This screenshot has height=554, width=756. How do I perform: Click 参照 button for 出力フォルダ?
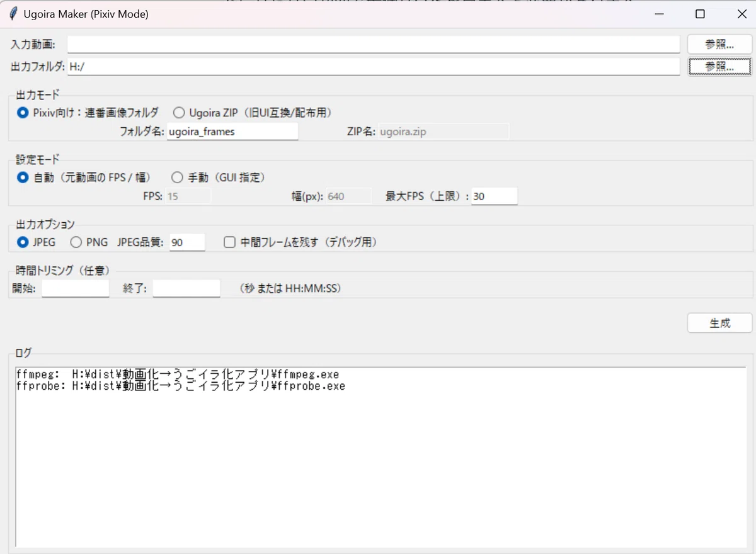coord(719,66)
